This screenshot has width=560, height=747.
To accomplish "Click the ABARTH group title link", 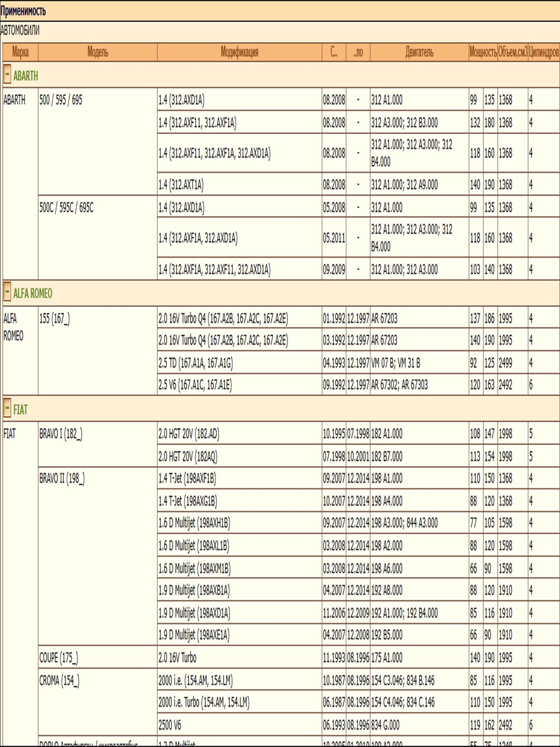I will 26,76.
